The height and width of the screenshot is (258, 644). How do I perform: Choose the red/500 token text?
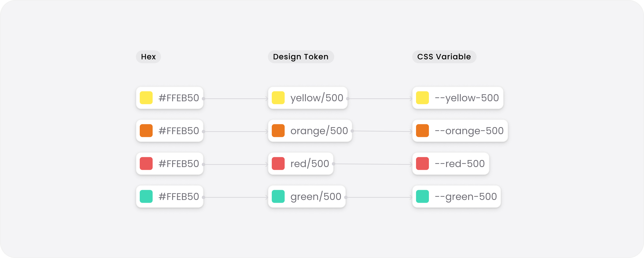pyautogui.click(x=310, y=164)
